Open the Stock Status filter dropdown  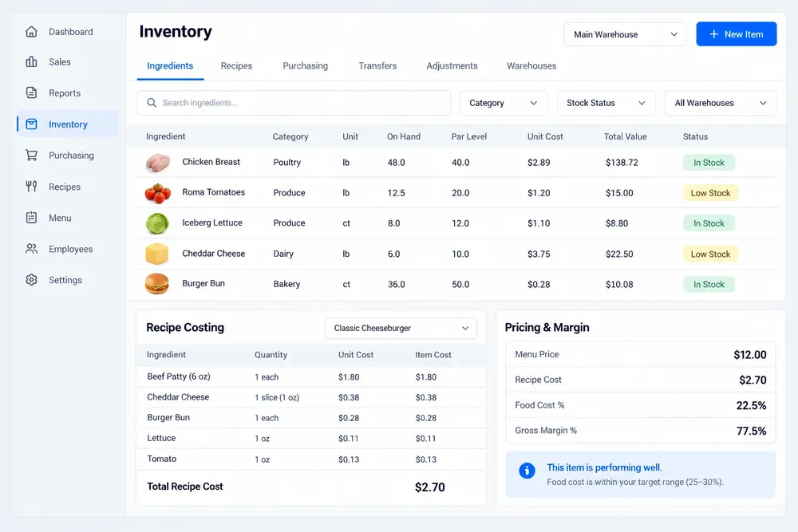coord(606,103)
